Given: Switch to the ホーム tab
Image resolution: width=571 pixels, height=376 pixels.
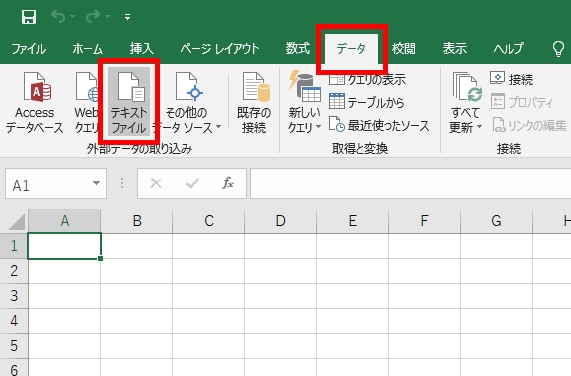Looking at the screenshot, I should point(87,49).
